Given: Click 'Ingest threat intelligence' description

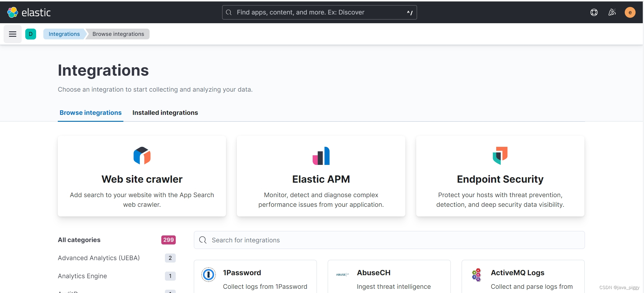Looking at the screenshot, I should click(394, 287).
